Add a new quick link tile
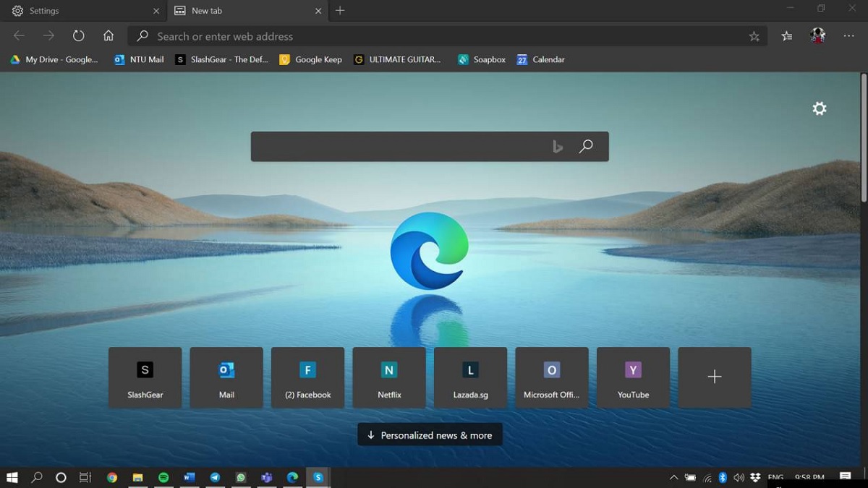Image resolution: width=868 pixels, height=488 pixels. tap(714, 377)
